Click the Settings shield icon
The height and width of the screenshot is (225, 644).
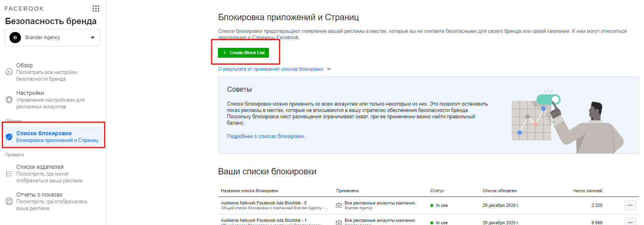9,100
